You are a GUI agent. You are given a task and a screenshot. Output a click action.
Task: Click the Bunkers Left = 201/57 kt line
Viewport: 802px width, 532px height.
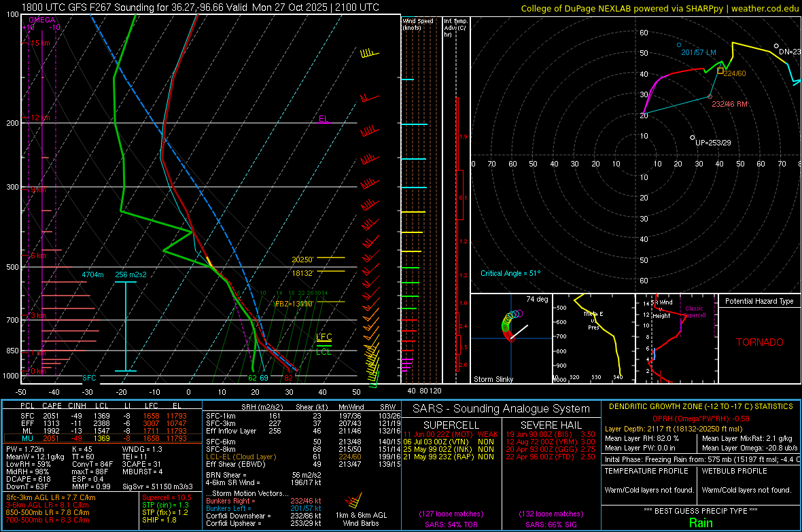(264, 508)
